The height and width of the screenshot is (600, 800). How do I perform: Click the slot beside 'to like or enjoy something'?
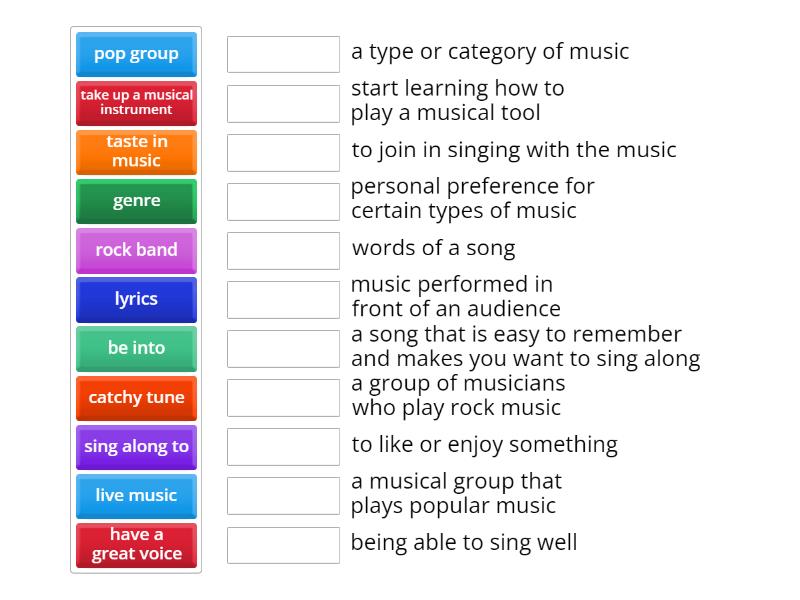click(x=283, y=446)
